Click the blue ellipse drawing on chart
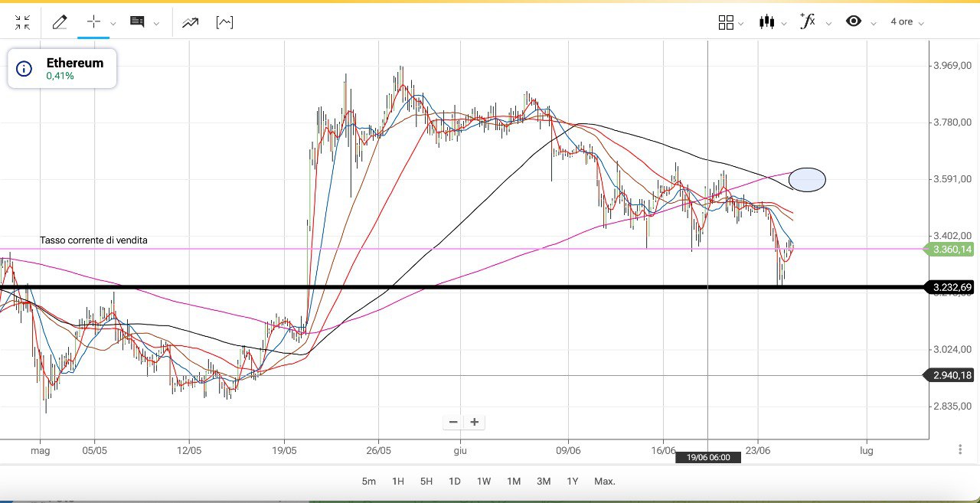Viewport: 980px width, 503px height. click(807, 179)
